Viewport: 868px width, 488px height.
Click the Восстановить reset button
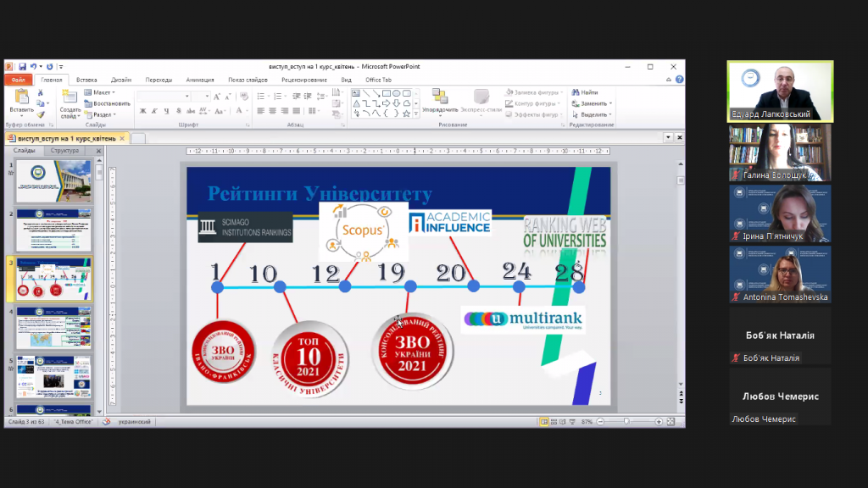108,103
